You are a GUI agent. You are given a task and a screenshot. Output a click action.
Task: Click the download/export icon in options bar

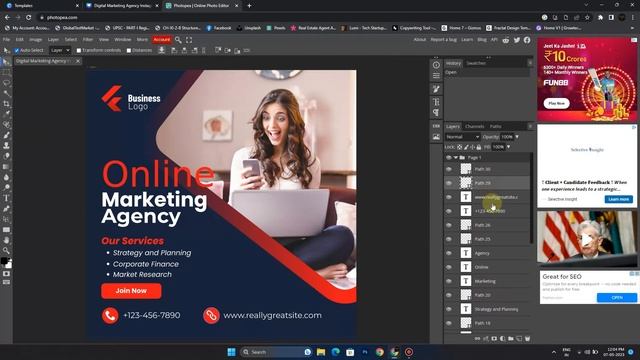click(162, 50)
